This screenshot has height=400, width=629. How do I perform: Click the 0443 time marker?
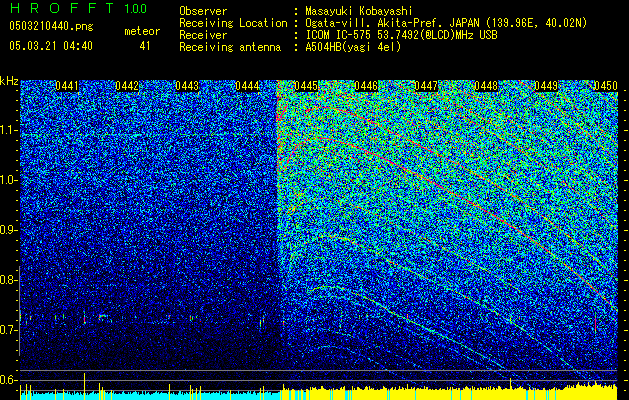tap(187, 86)
